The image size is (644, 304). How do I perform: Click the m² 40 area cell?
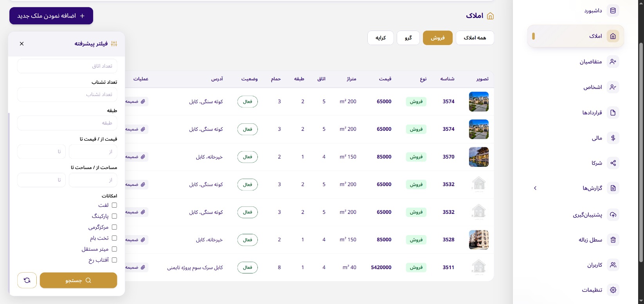coord(349,267)
